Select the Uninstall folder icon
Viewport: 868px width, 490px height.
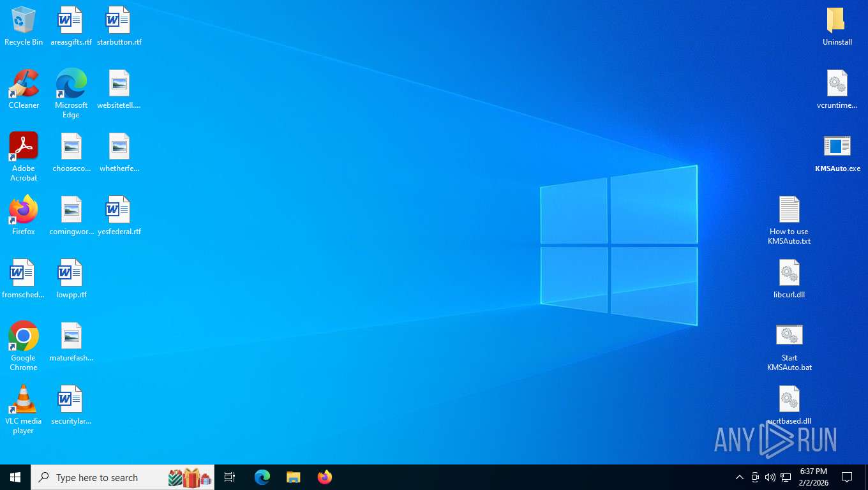[x=837, y=27]
